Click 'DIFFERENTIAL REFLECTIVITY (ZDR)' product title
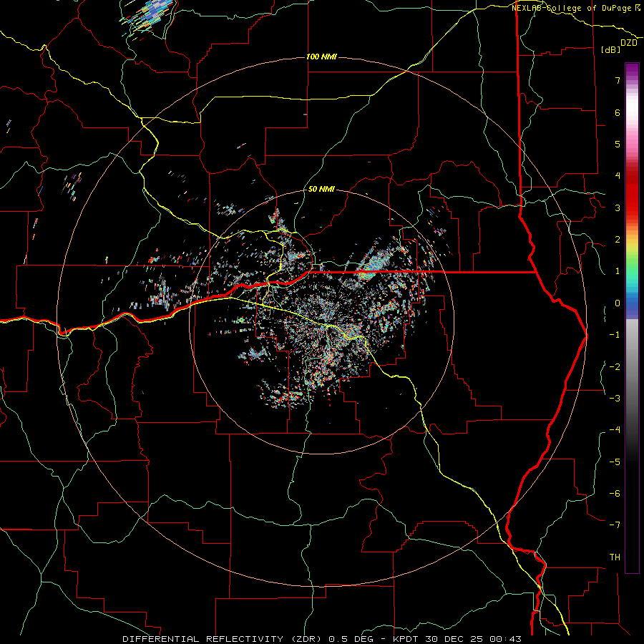This screenshot has width=644, height=644. [x=223, y=639]
